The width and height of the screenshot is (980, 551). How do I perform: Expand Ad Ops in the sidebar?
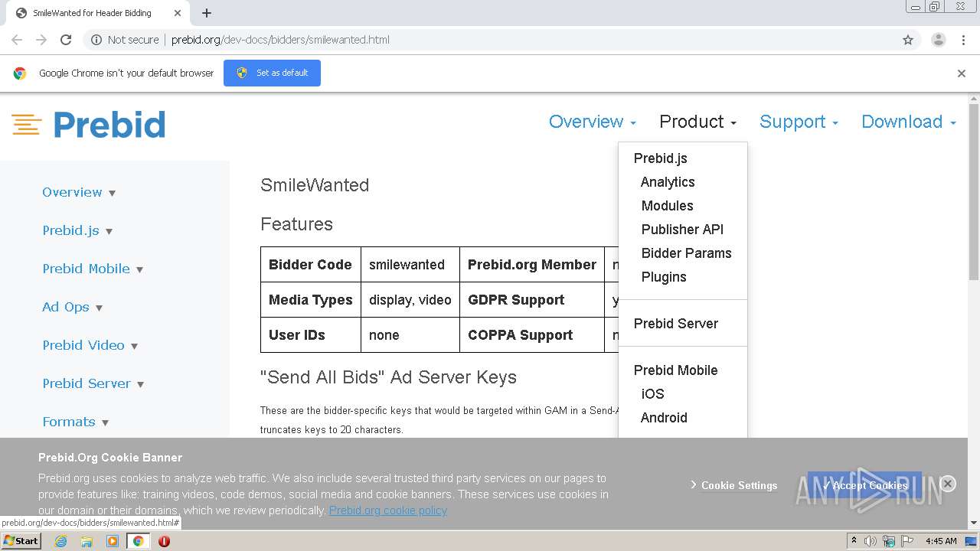pyautogui.click(x=73, y=307)
